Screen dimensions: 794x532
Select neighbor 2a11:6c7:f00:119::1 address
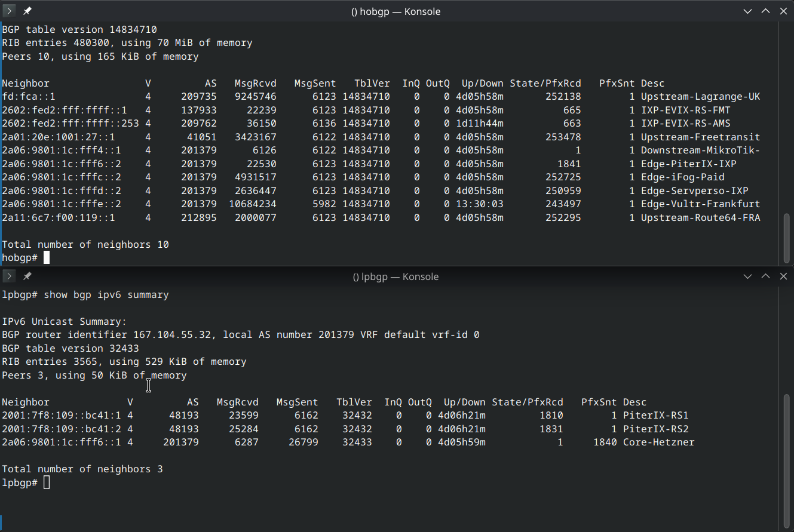pos(59,218)
